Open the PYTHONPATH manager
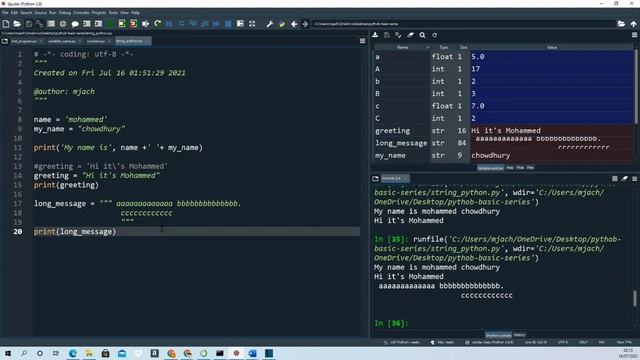Viewport: 640px width, 360px height. point(282,24)
